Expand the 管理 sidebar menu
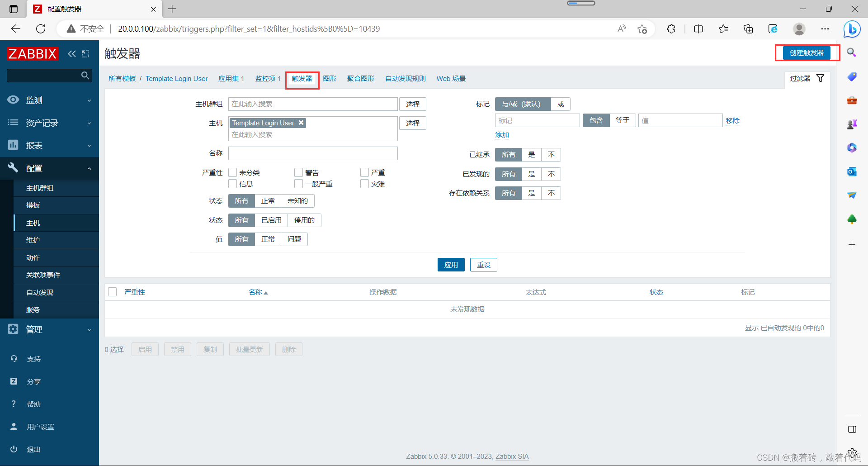The width and height of the screenshot is (868, 466). pyautogui.click(x=49, y=329)
